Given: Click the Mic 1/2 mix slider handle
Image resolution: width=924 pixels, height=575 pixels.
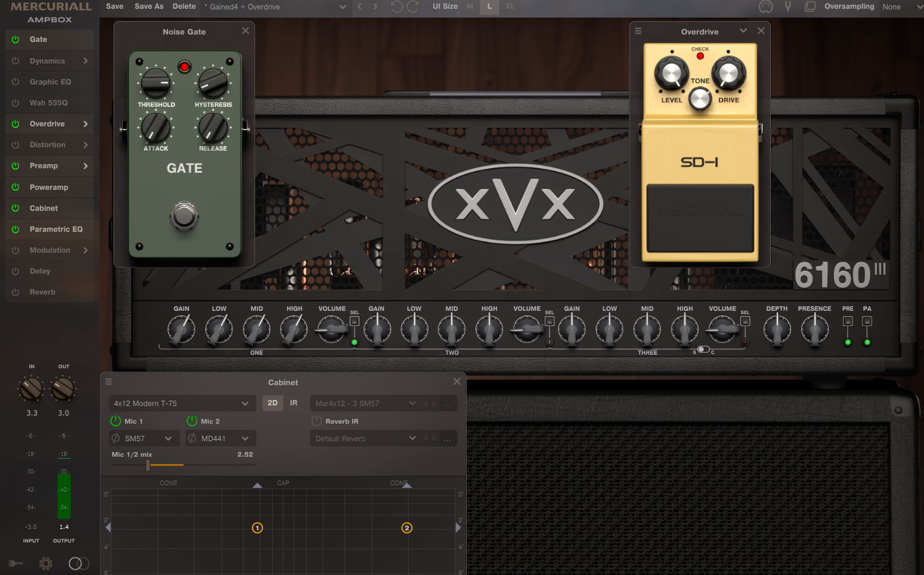Looking at the screenshot, I should tap(148, 465).
